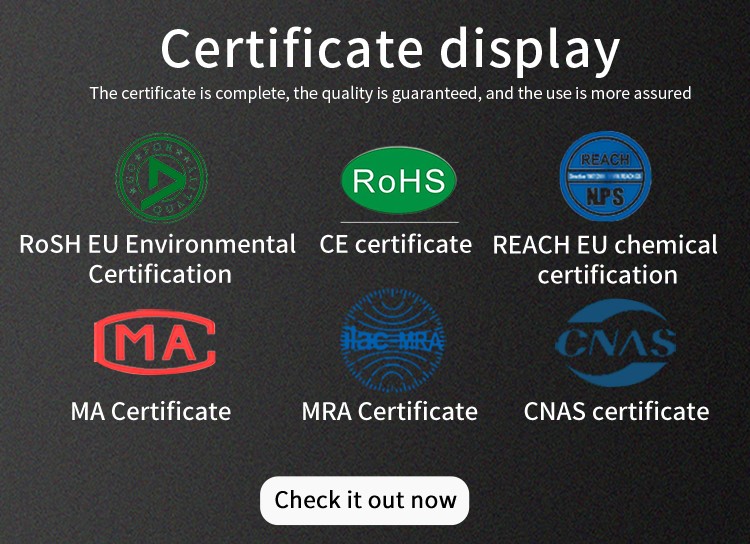Viewport: 750px width, 544px height.
Task: Open the "REACH EU chemical certification" label
Action: pyautogui.click(x=606, y=260)
